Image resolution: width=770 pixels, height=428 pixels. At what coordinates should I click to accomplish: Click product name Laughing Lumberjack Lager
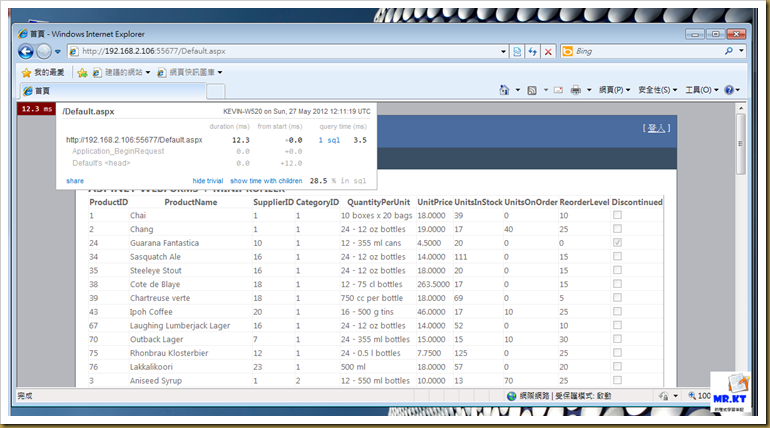click(180, 325)
